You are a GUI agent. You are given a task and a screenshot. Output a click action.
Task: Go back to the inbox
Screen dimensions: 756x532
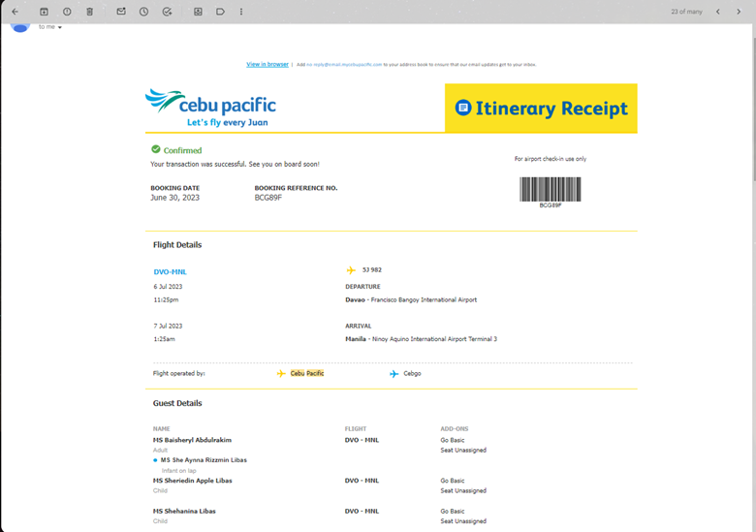[15, 12]
